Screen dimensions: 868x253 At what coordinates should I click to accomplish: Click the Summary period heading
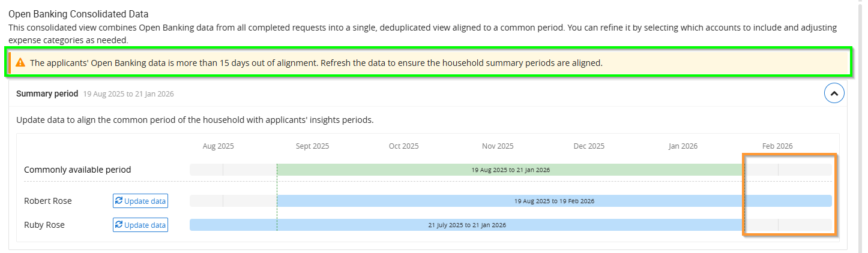[47, 94]
